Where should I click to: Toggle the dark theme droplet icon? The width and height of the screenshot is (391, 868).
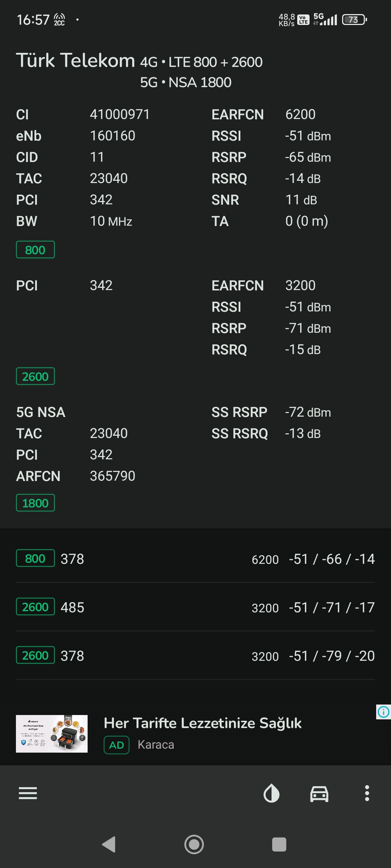[272, 793]
